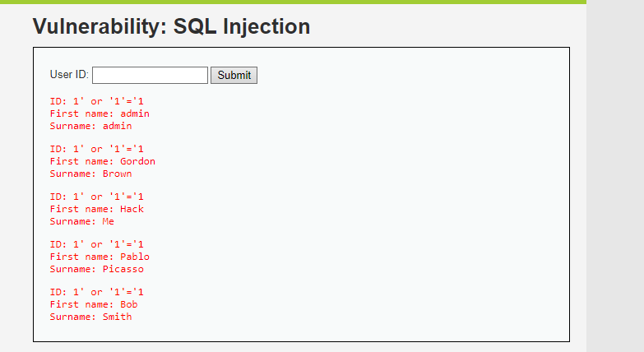Click the ID line above "First name: Gordon"
644x352 pixels.
(97, 149)
